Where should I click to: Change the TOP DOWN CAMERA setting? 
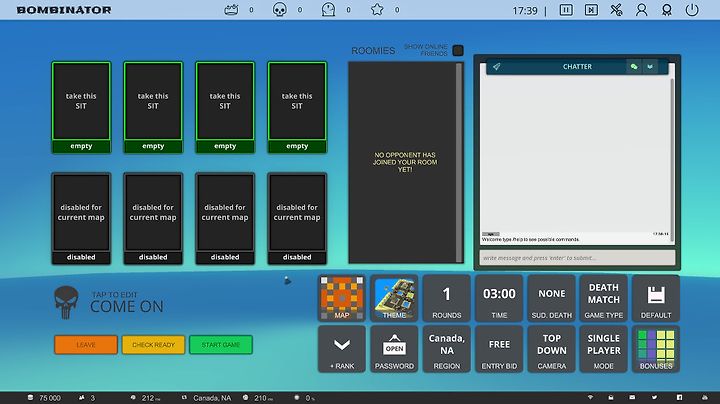551,349
